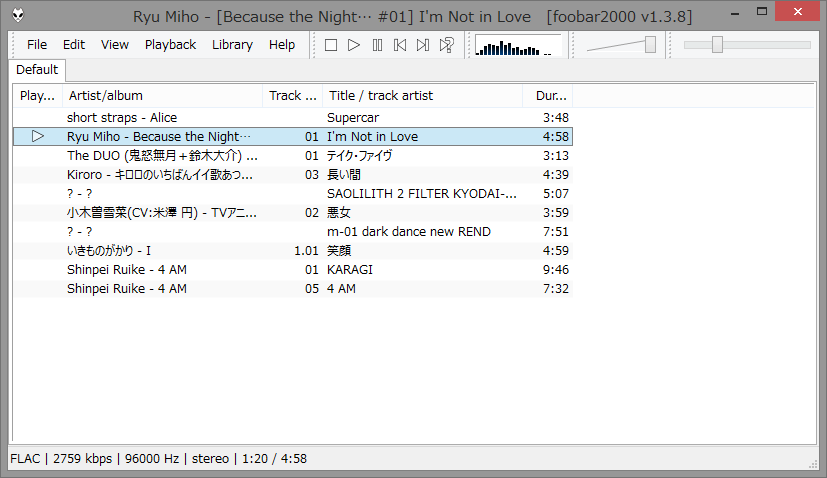The width and height of the screenshot is (827, 478).
Task: Click the 悪女 title
Action: click(339, 213)
